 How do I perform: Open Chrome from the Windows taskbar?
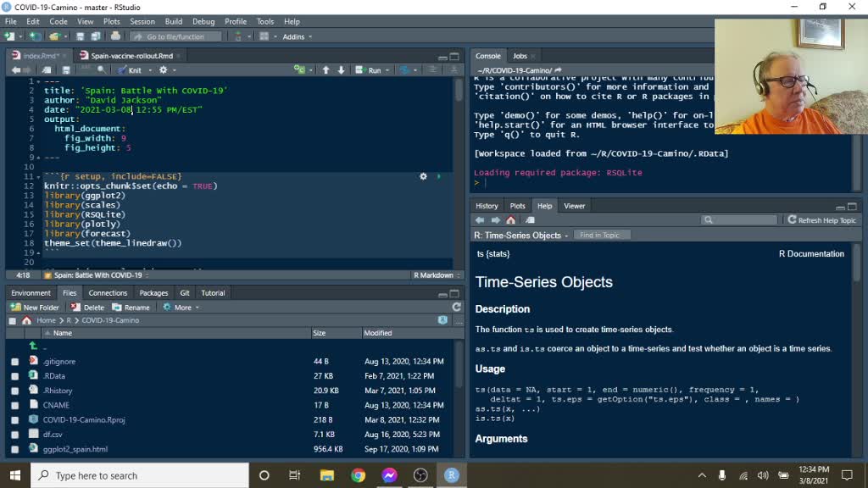359,475
